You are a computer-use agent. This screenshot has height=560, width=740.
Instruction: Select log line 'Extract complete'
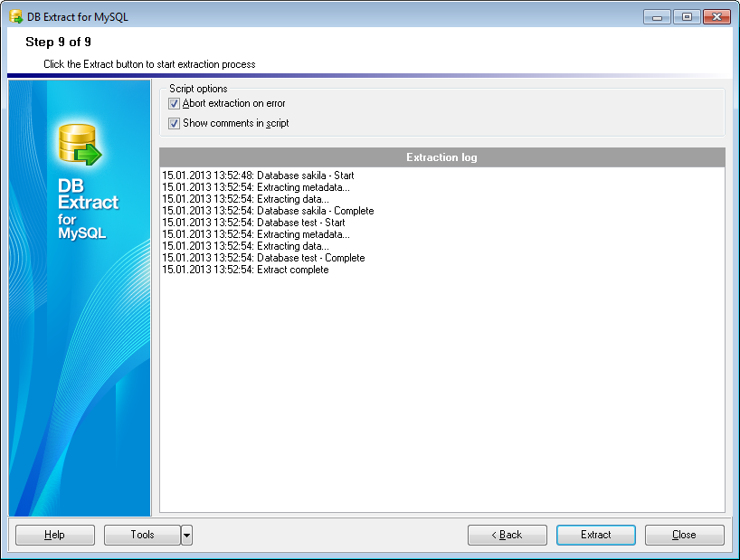pyautogui.click(x=245, y=270)
